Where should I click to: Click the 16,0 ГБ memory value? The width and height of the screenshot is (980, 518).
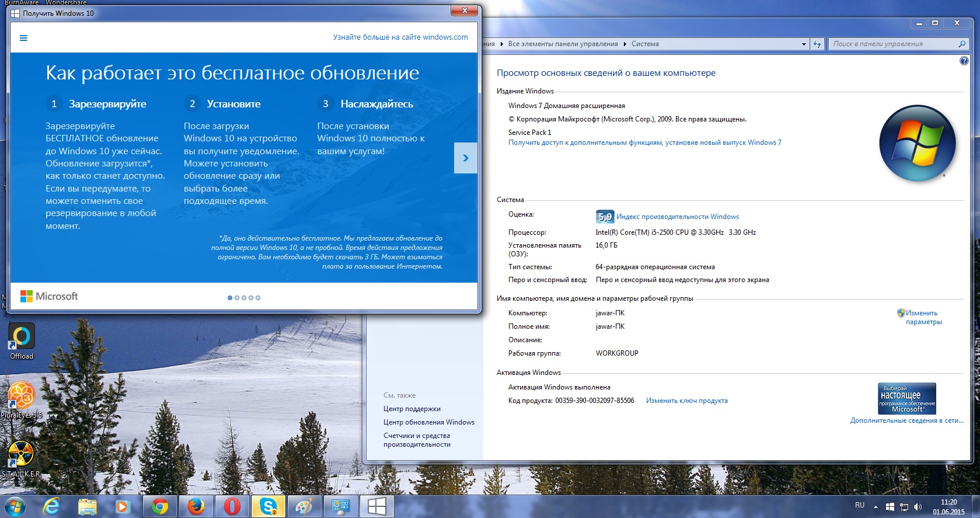click(606, 245)
